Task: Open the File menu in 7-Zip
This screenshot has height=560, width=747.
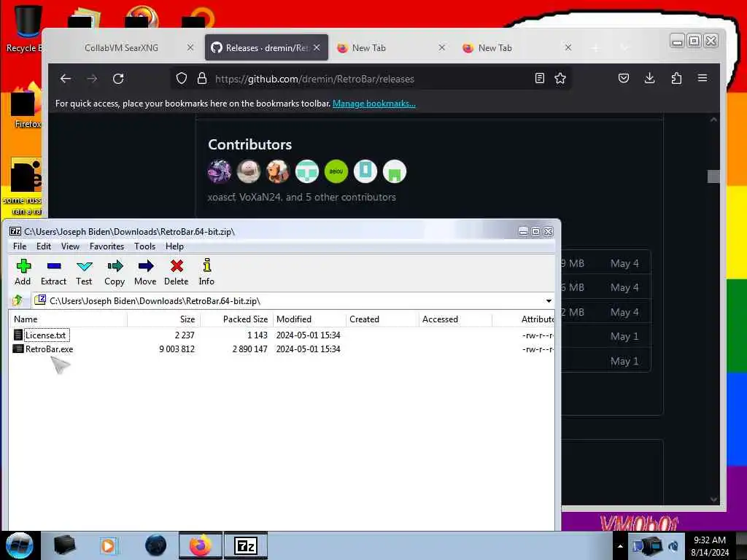Action: 20,246
